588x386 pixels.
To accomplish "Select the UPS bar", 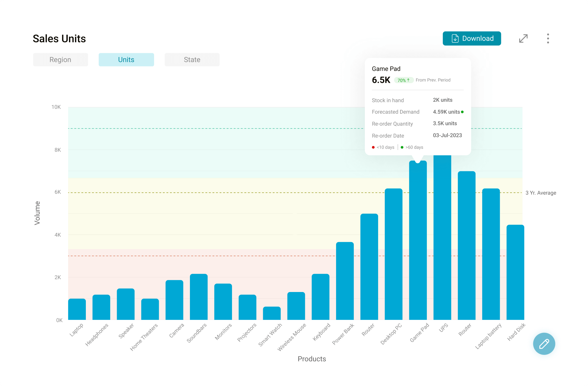I will (x=442, y=237).
